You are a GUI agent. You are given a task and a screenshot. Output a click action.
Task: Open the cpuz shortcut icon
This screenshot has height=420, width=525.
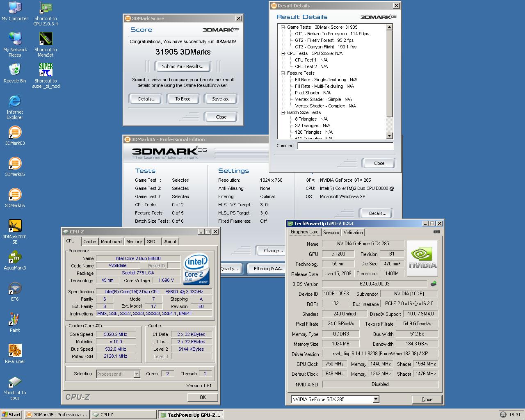(15, 388)
